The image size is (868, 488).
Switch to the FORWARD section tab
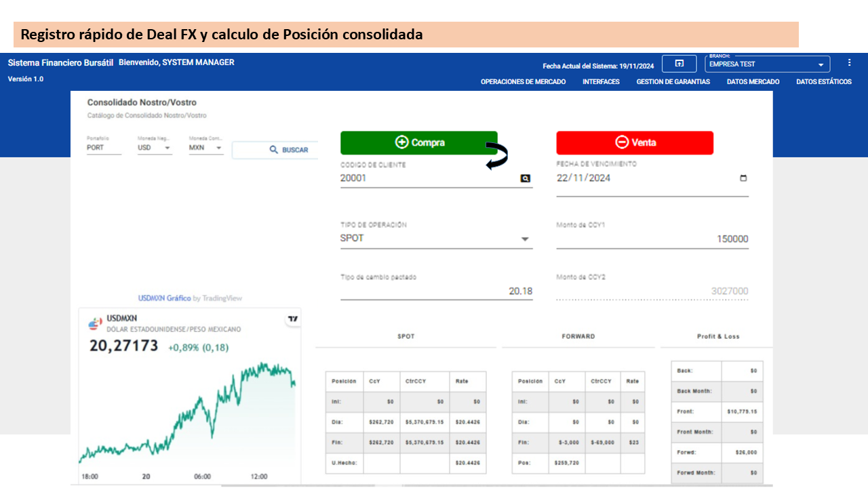point(578,335)
